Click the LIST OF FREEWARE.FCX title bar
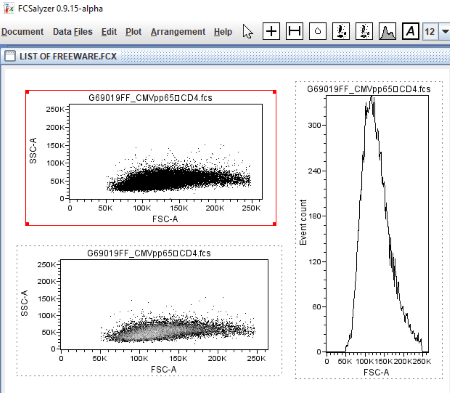 [225, 56]
